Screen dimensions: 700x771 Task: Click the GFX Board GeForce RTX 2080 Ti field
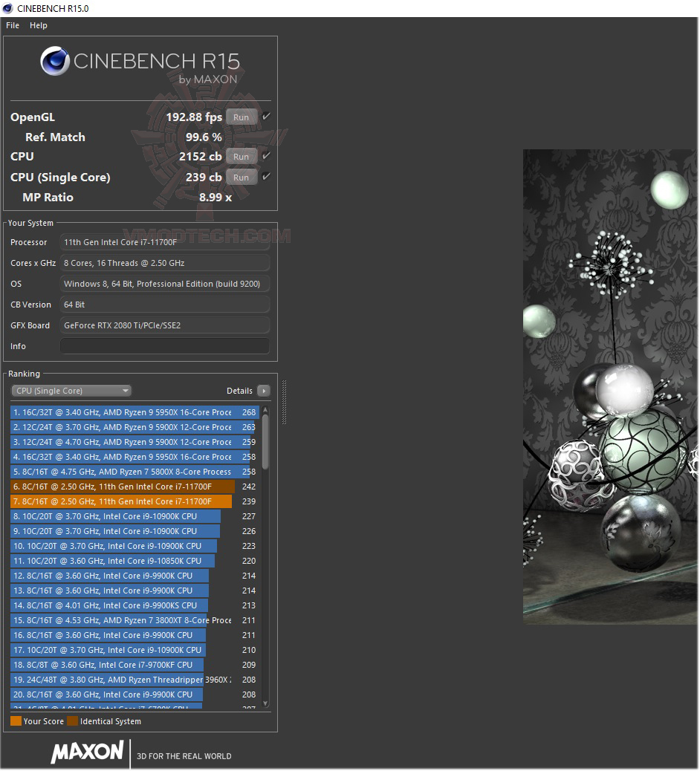[165, 325]
